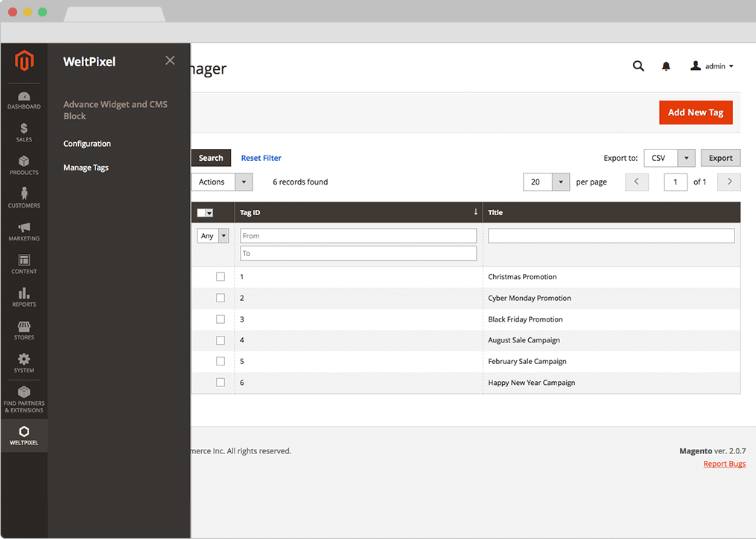Open Configuration in the WeltPixel menu
Viewport: 756px width, 539px height.
(87, 144)
